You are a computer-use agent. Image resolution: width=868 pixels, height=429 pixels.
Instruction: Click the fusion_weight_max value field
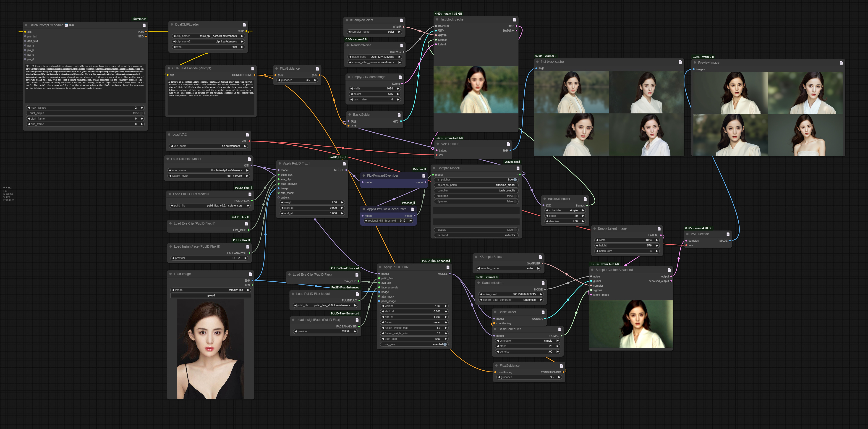click(414, 328)
